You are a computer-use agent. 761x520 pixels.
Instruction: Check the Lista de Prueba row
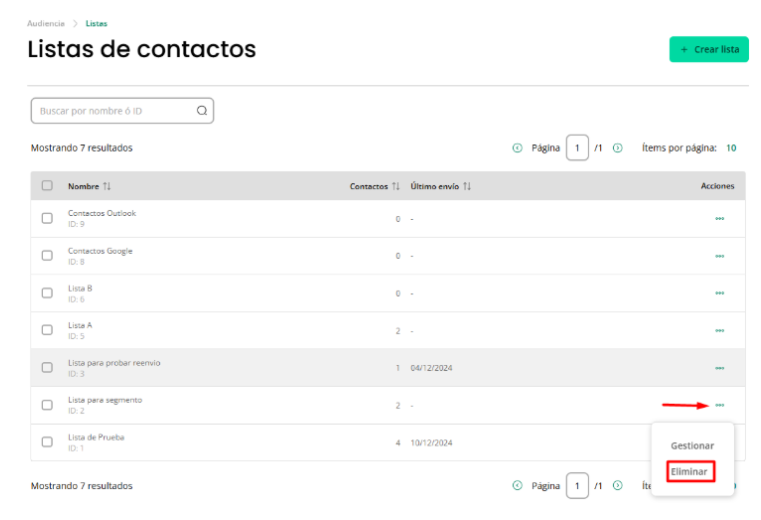click(x=47, y=442)
